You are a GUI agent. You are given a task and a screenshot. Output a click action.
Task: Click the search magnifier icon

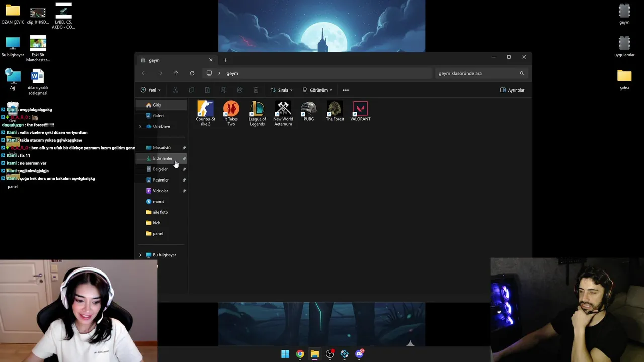tap(522, 73)
